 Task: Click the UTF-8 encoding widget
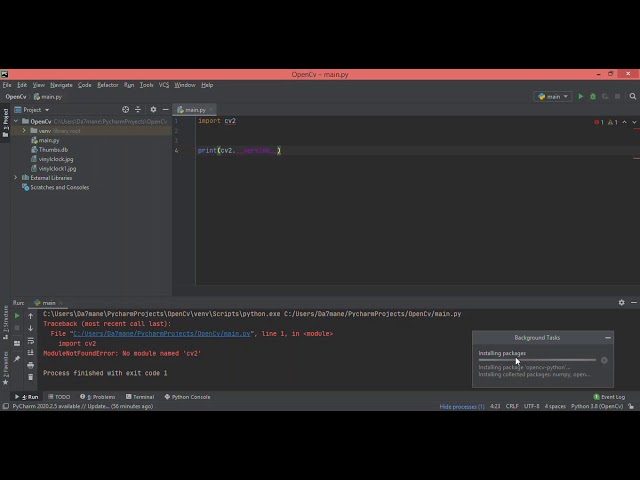pyautogui.click(x=531, y=407)
